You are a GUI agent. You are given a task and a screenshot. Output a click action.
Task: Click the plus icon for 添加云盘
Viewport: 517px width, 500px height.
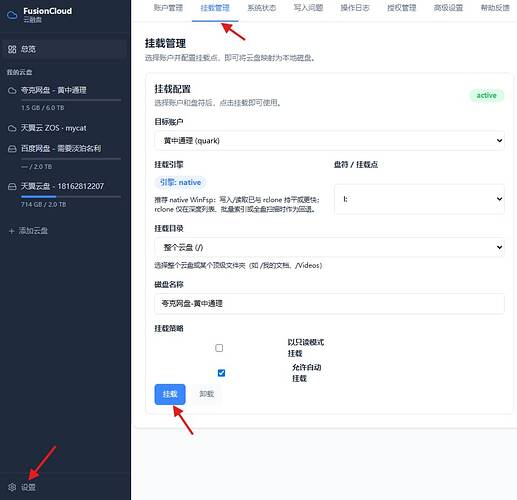pyautogui.click(x=12, y=231)
